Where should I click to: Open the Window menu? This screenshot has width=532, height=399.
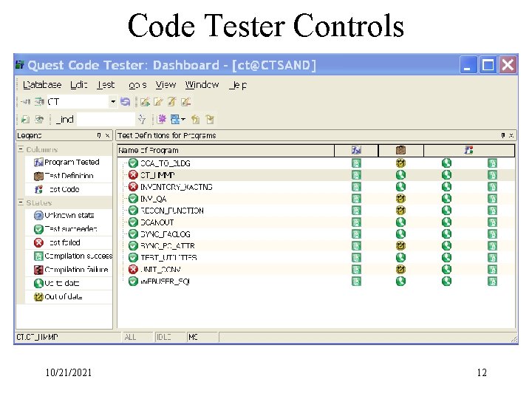(x=202, y=85)
